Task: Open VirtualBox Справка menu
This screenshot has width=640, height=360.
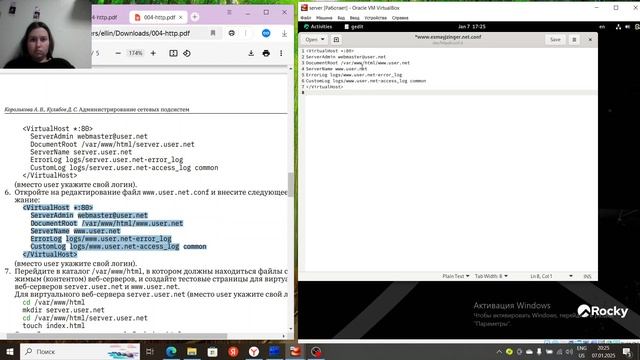Action: 400,18
